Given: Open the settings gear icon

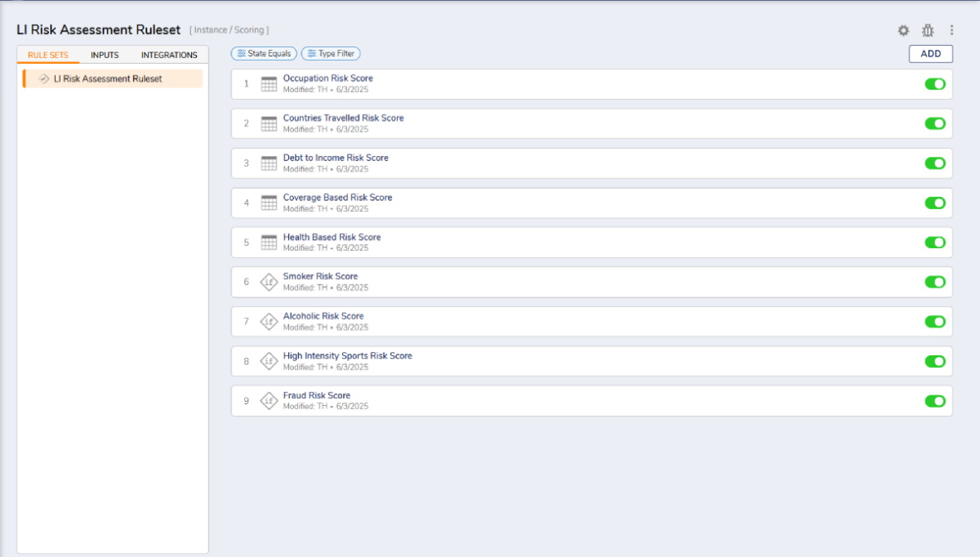Looking at the screenshot, I should [x=904, y=31].
